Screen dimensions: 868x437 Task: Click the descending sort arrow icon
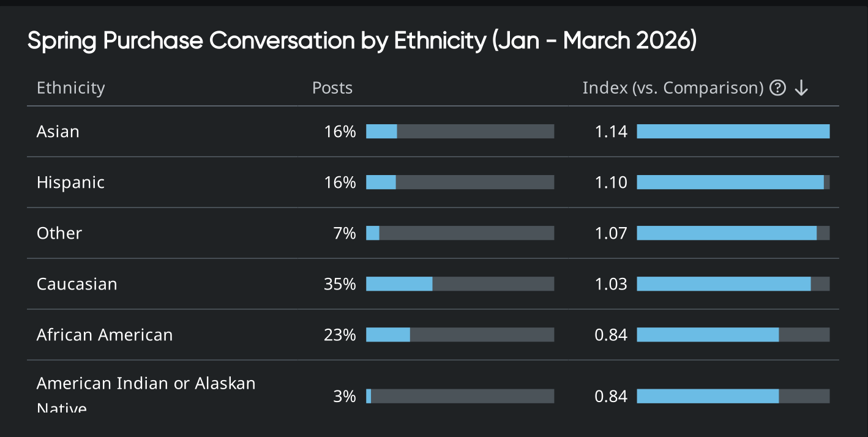click(x=801, y=88)
